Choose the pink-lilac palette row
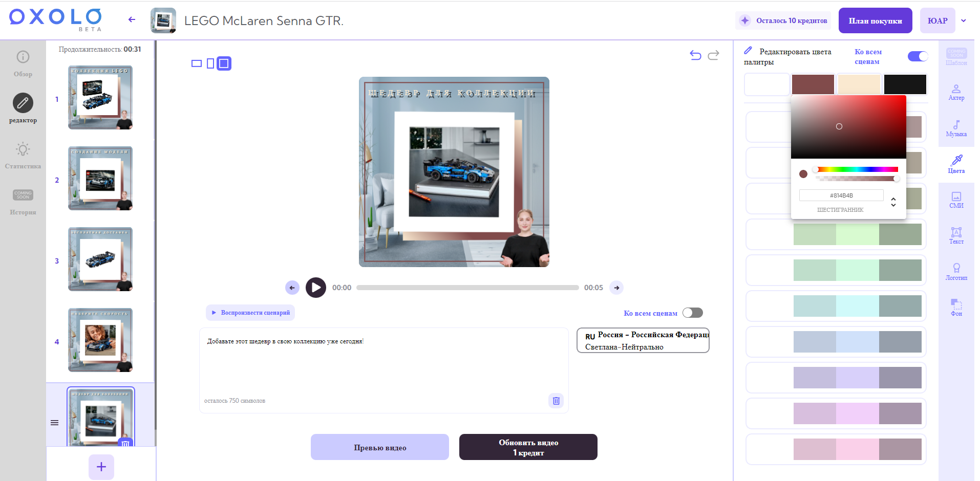This screenshot has height=481, width=980. click(x=836, y=413)
